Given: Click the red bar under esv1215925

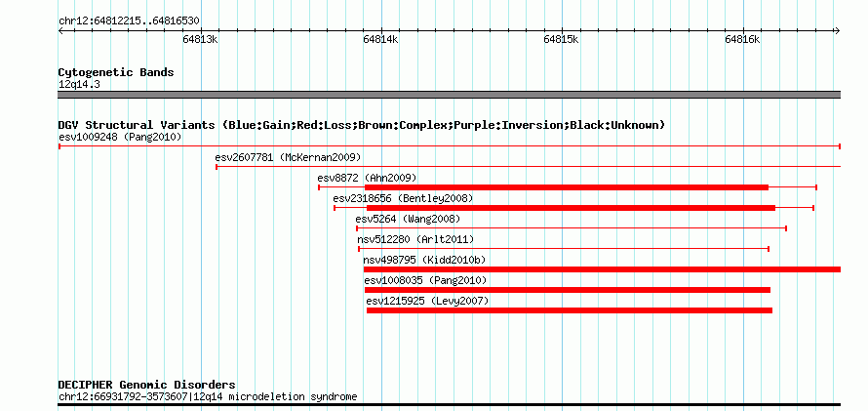Looking at the screenshot, I should (569, 310).
